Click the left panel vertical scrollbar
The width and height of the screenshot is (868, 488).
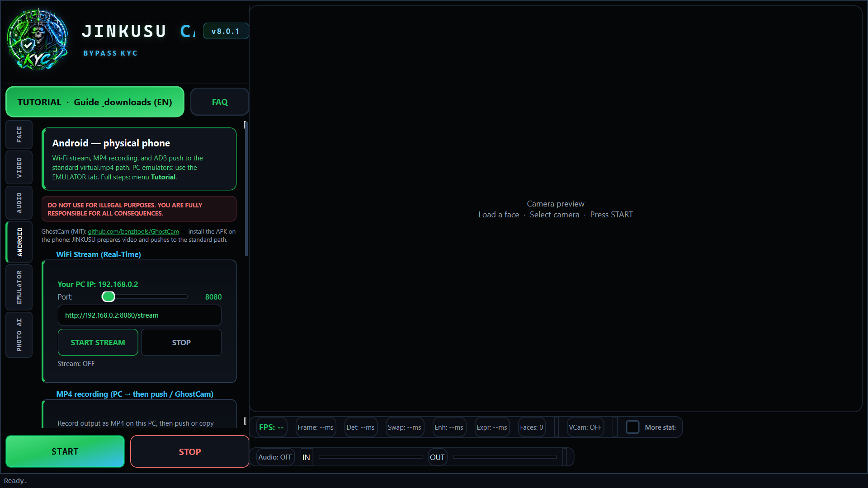tap(246, 190)
